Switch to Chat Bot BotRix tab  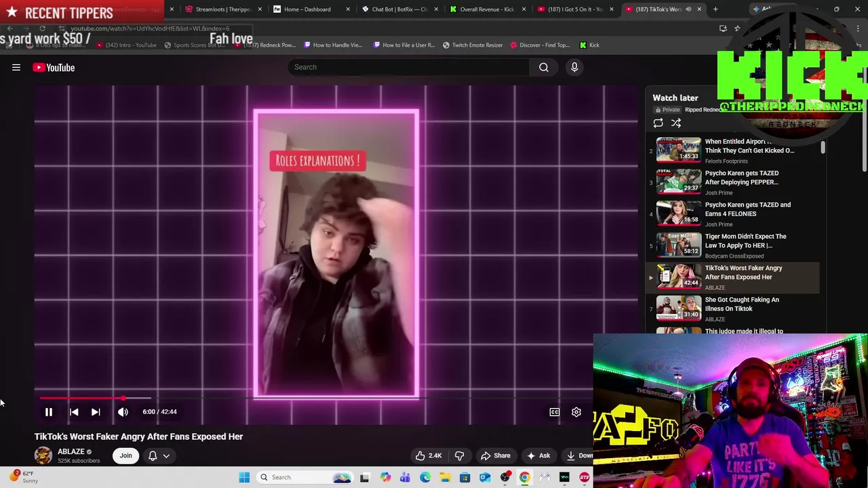coord(399,9)
